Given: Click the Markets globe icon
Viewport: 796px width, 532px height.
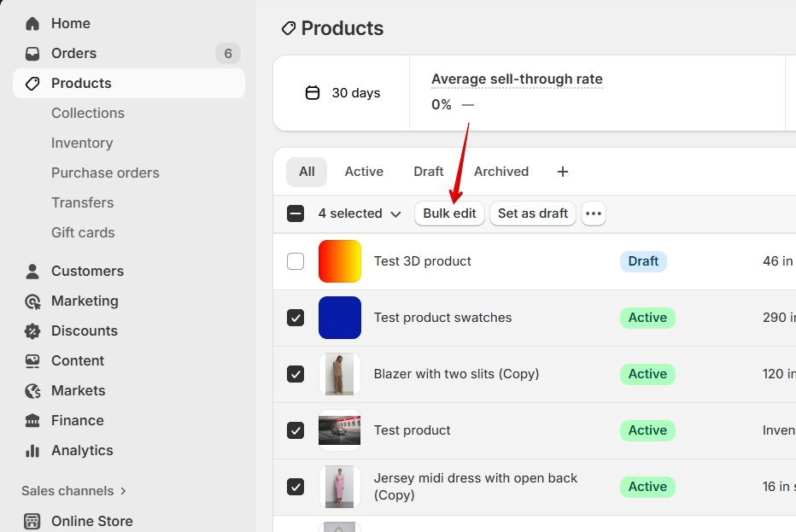Looking at the screenshot, I should (x=32, y=391).
